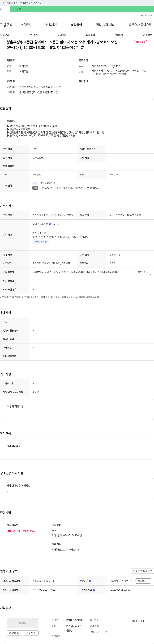
Task: Jump to the 기업정보 section tab
Action: (148, 35)
